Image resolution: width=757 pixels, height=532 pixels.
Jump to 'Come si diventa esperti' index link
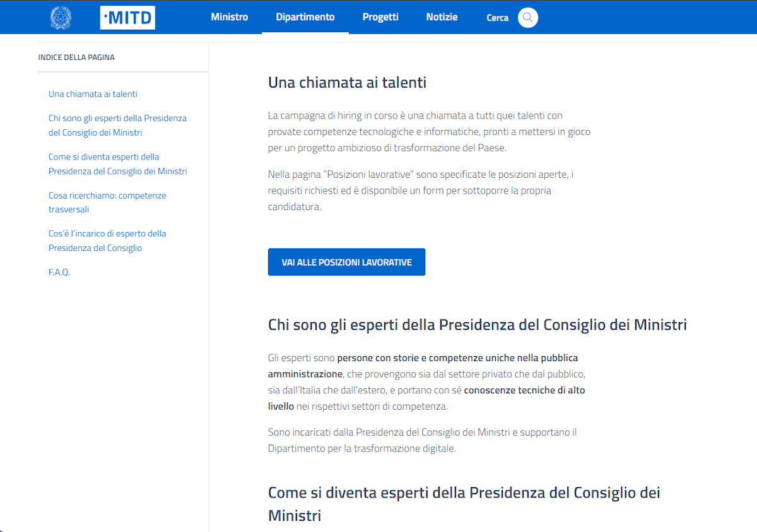[x=118, y=164]
